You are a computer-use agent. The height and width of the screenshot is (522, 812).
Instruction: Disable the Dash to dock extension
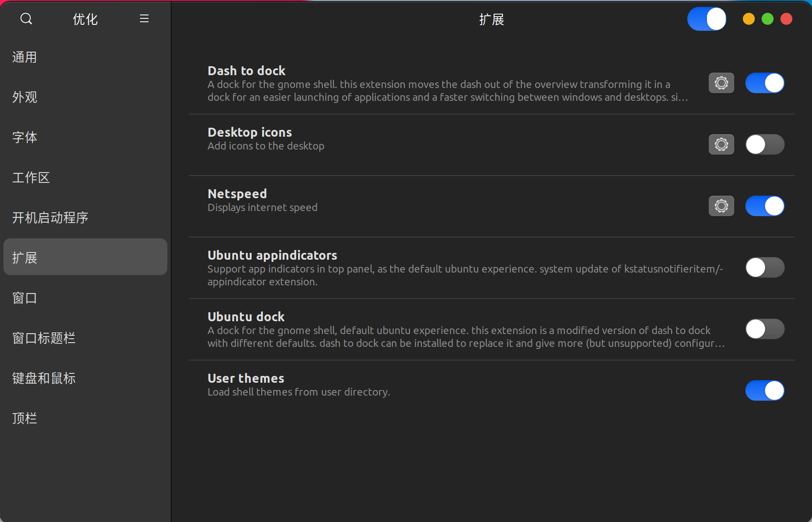tap(765, 83)
